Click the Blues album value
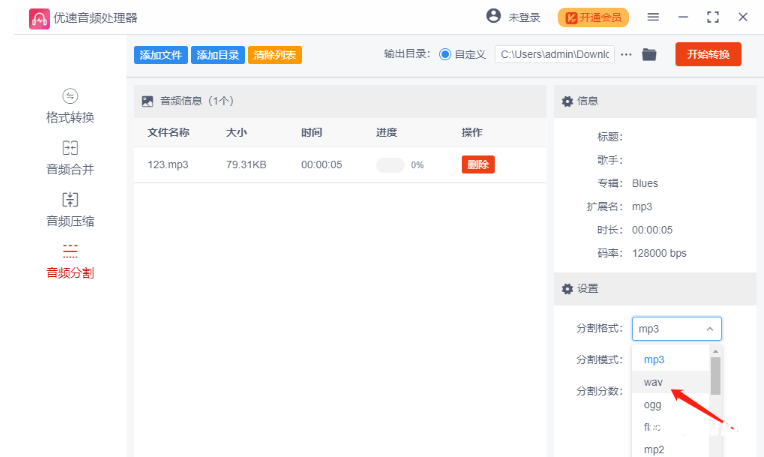 (645, 183)
